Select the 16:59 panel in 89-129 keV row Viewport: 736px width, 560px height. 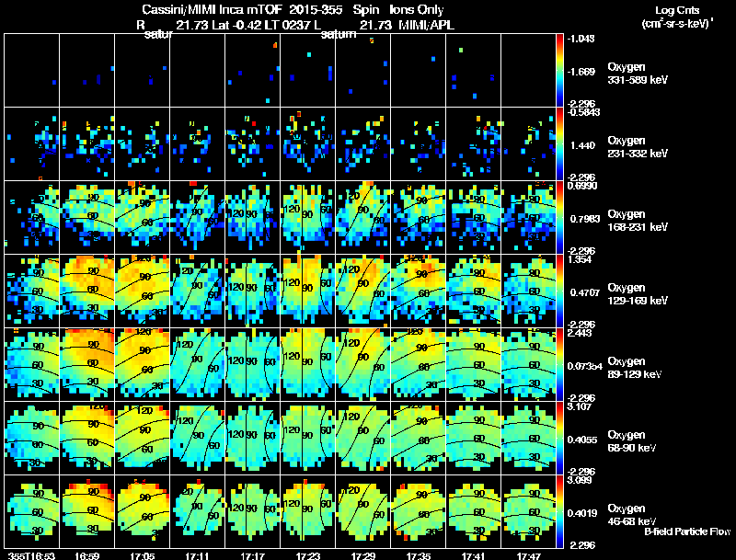tap(86, 364)
